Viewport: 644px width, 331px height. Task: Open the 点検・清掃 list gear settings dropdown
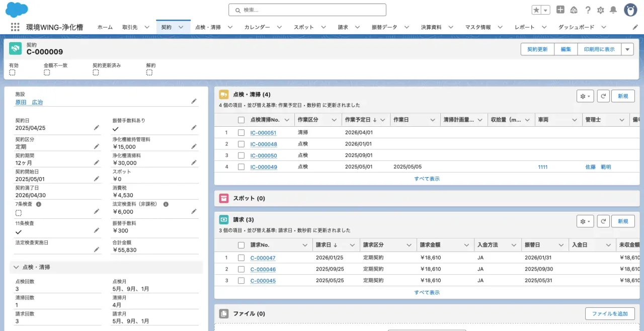click(585, 96)
